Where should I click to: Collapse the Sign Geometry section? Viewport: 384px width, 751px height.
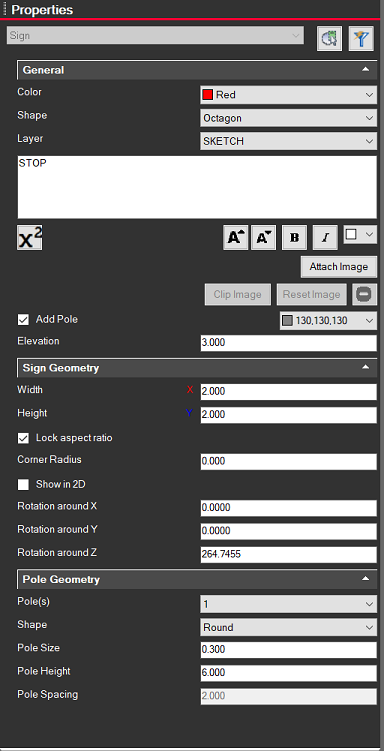[366, 368]
